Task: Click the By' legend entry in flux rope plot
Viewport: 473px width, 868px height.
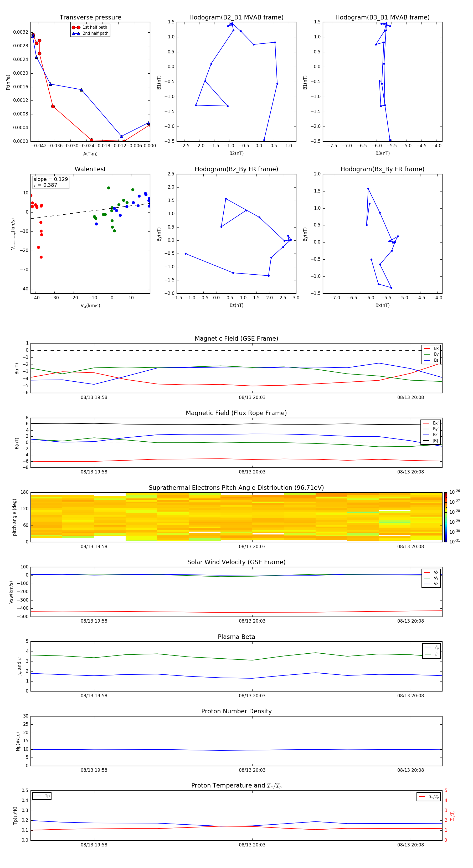Action: point(431,429)
